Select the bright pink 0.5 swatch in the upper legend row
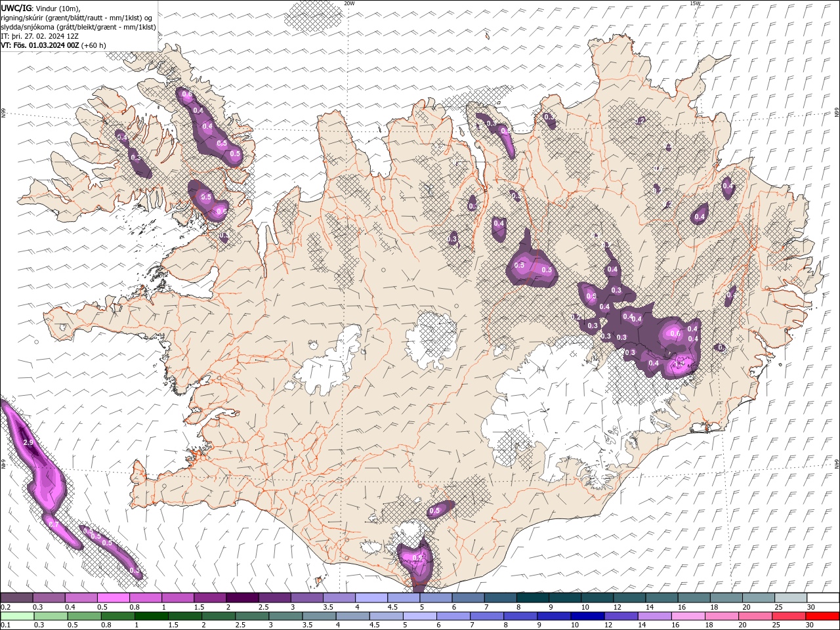This screenshot has width=840, height=630. 113,597
